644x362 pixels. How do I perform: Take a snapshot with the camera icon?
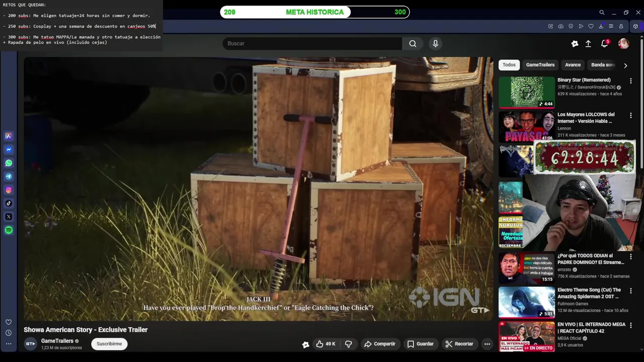tap(560, 26)
